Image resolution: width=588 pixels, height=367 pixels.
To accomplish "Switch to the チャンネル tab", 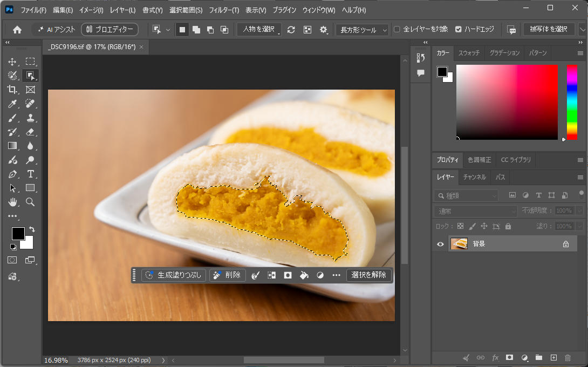I will click(x=474, y=177).
